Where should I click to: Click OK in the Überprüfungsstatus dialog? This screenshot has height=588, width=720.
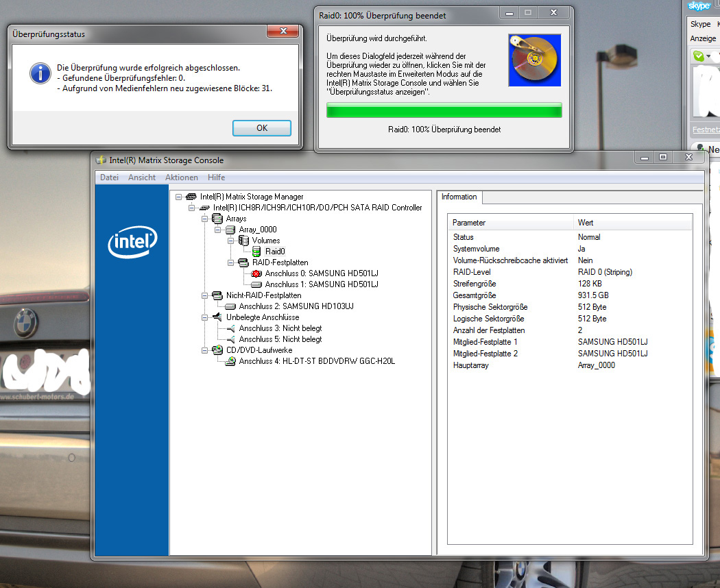click(262, 128)
